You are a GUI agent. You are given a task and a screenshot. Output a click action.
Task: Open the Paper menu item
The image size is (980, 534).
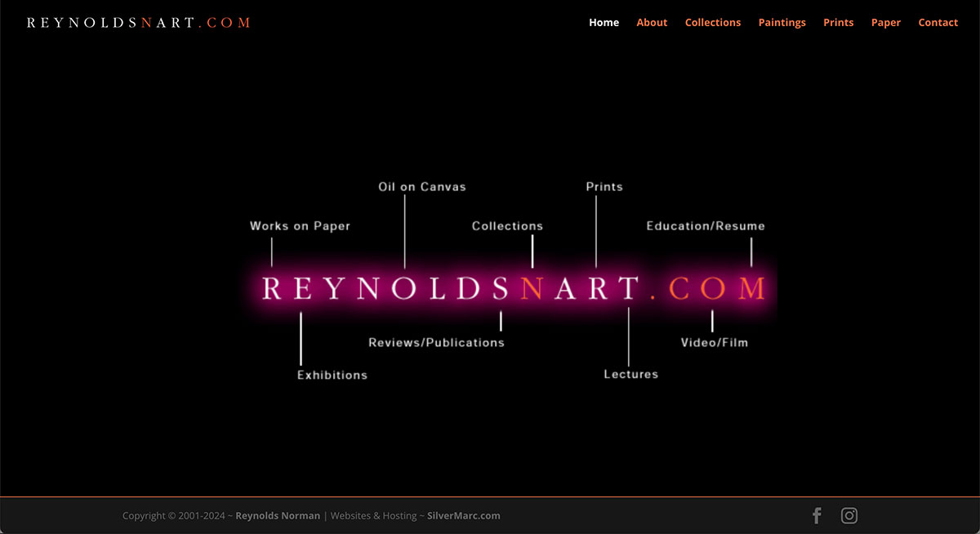point(885,23)
